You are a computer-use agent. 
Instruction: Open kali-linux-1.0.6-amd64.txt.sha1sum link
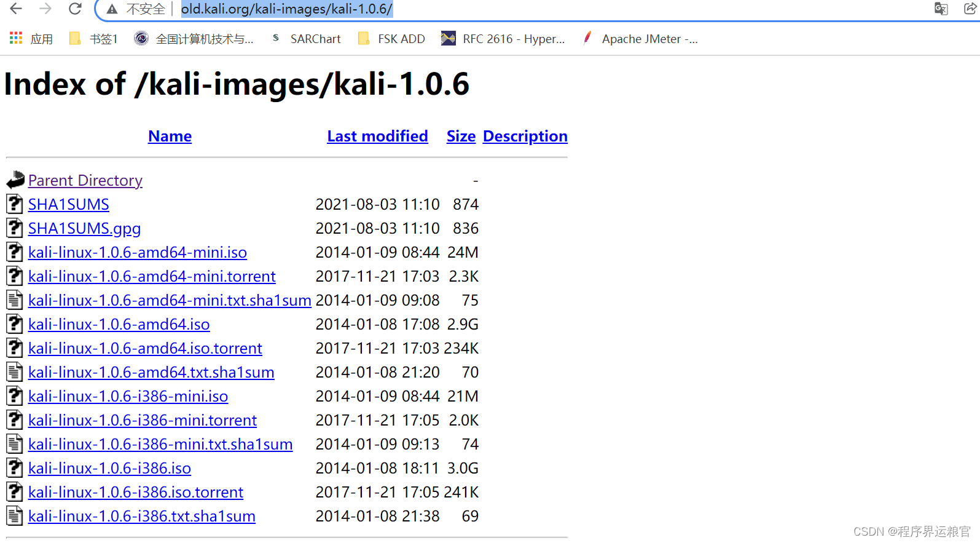[151, 372]
